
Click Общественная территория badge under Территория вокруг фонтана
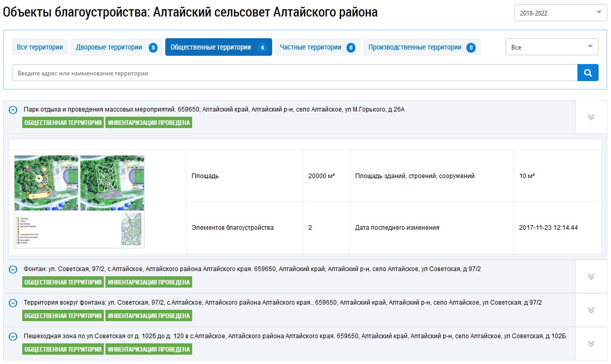(62, 315)
